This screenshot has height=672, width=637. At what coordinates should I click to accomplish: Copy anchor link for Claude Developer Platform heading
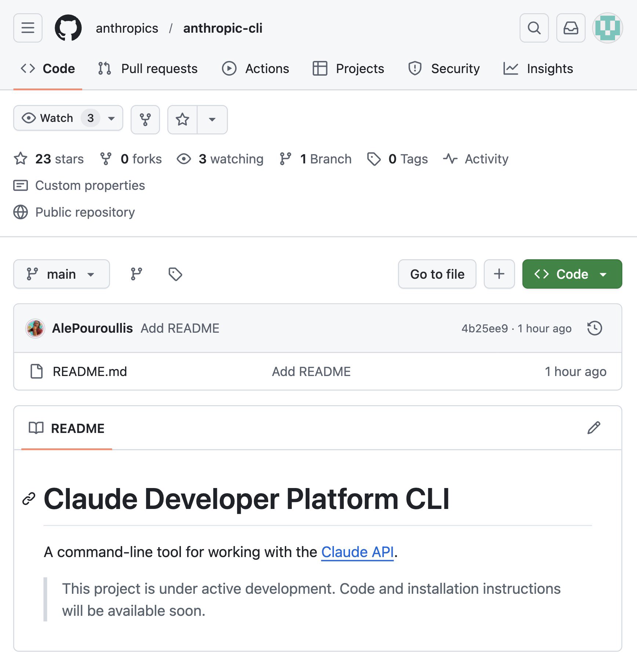[x=29, y=499]
